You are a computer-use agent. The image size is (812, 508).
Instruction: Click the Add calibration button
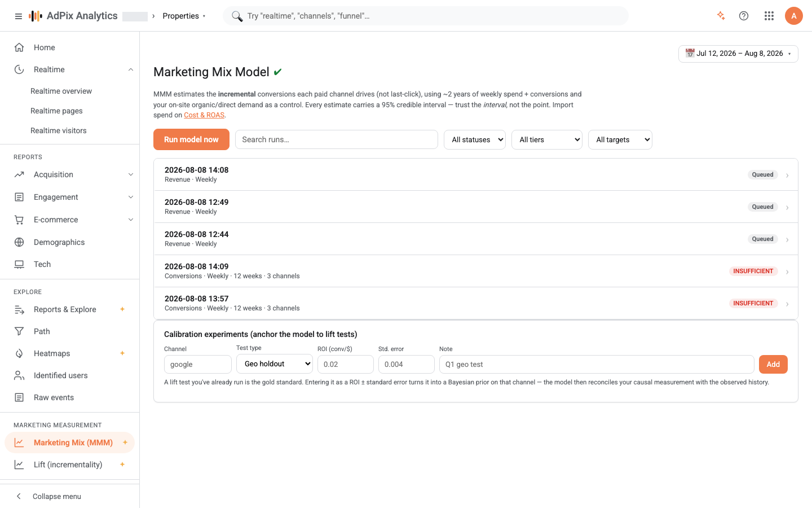(x=773, y=364)
